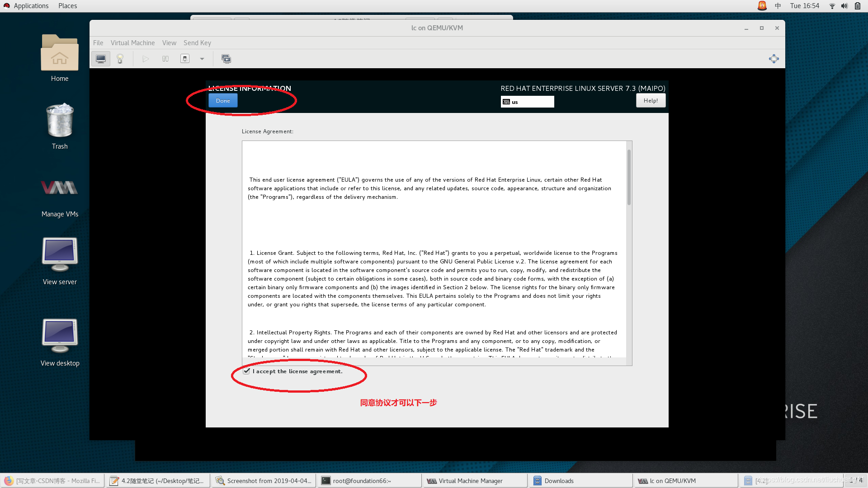Click the orange notification tray icon
The height and width of the screenshot is (488, 868).
click(x=762, y=6)
